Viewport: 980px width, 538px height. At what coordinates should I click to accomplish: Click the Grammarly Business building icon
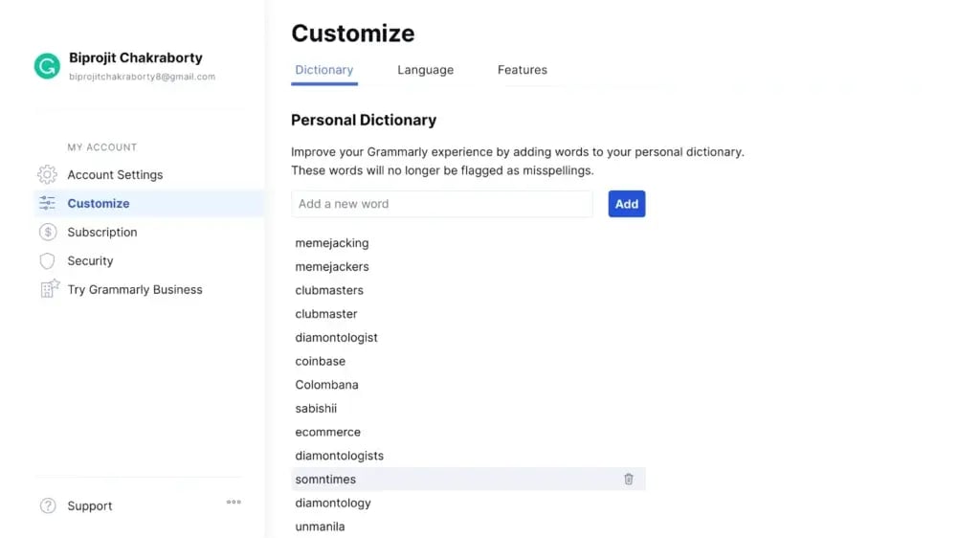click(x=48, y=289)
